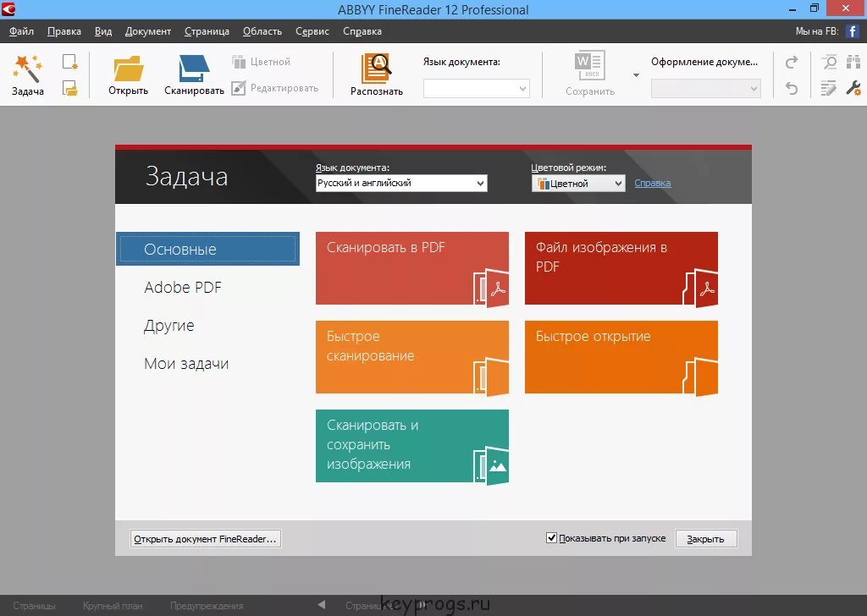Click the previous page arrow in status bar
This screenshot has width=867, height=616.
tap(322, 605)
